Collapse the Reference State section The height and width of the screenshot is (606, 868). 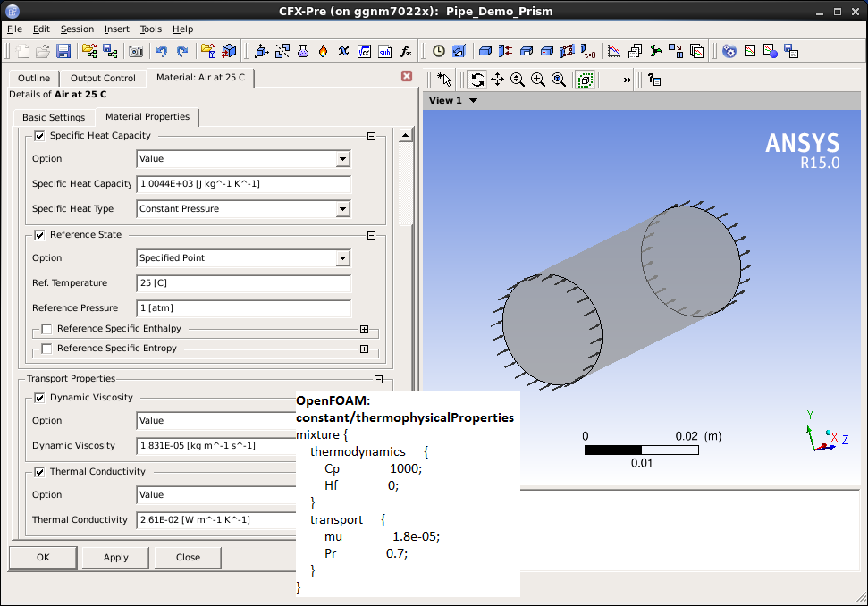pos(372,235)
